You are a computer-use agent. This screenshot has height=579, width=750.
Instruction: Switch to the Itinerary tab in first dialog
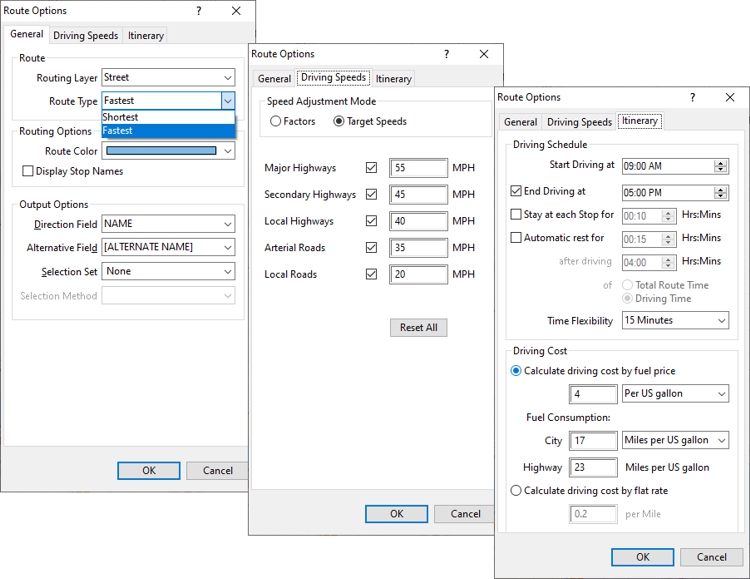tap(146, 36)
